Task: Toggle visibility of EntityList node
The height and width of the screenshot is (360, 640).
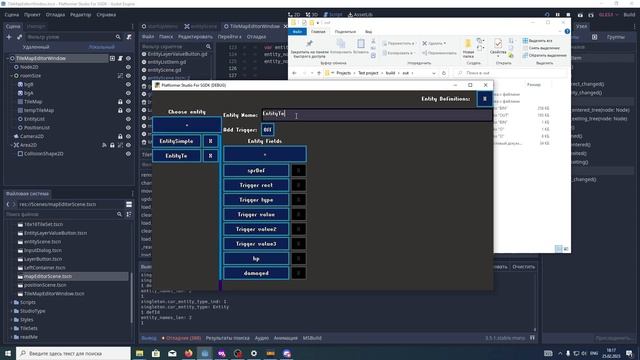Action: 128,119
